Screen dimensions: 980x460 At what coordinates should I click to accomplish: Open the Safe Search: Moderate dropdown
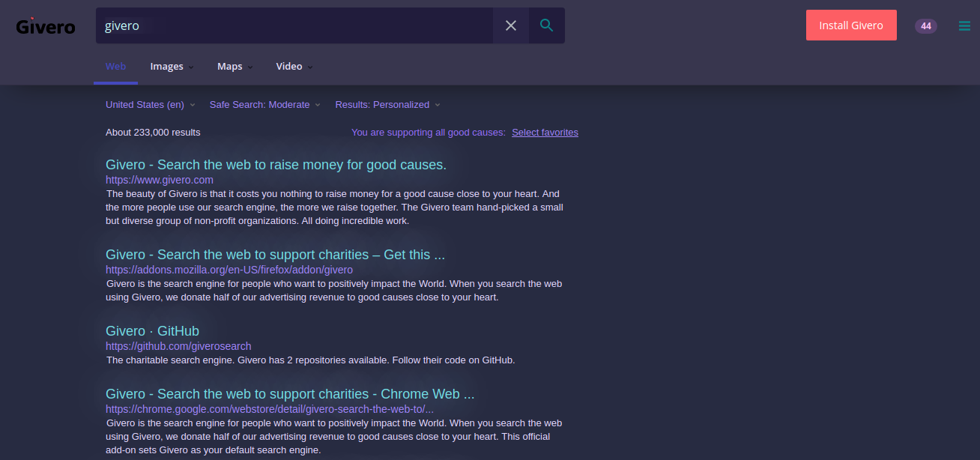click(x=264, y=105)
